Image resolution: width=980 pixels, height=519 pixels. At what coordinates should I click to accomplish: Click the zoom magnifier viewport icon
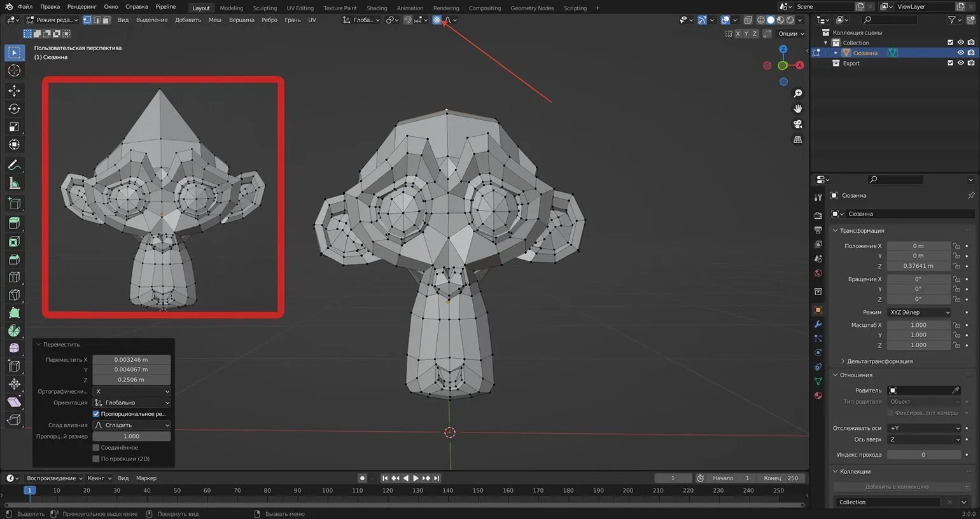[797, 93]
